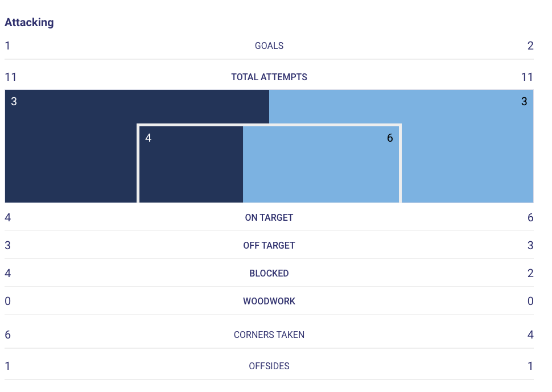The height and width of the screenshot is (392, 552).
Task: Select the left team's blocked value 4
Action: point(8,274)
